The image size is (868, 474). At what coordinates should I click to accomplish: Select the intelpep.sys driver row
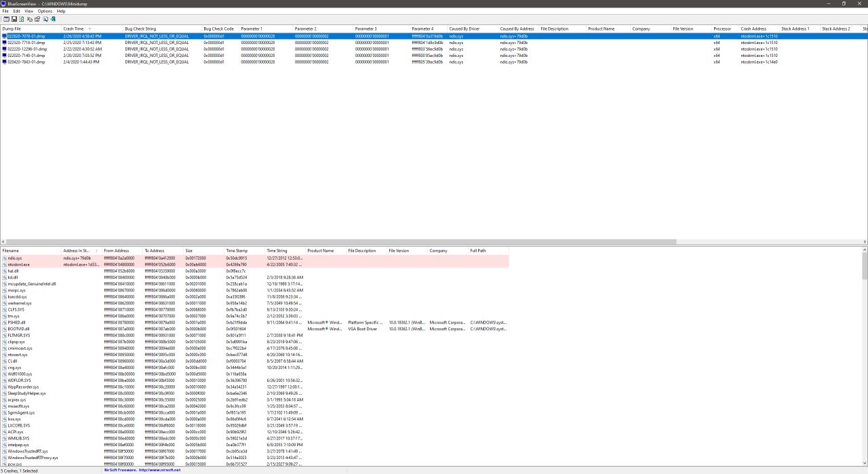pos(254,445)
